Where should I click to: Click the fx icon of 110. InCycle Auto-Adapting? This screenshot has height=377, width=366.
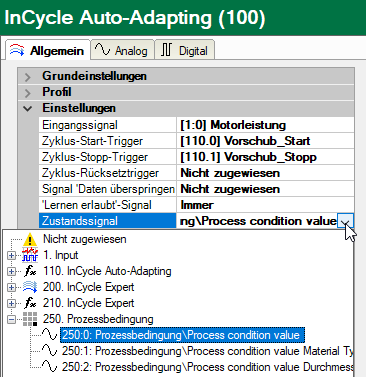30,271
